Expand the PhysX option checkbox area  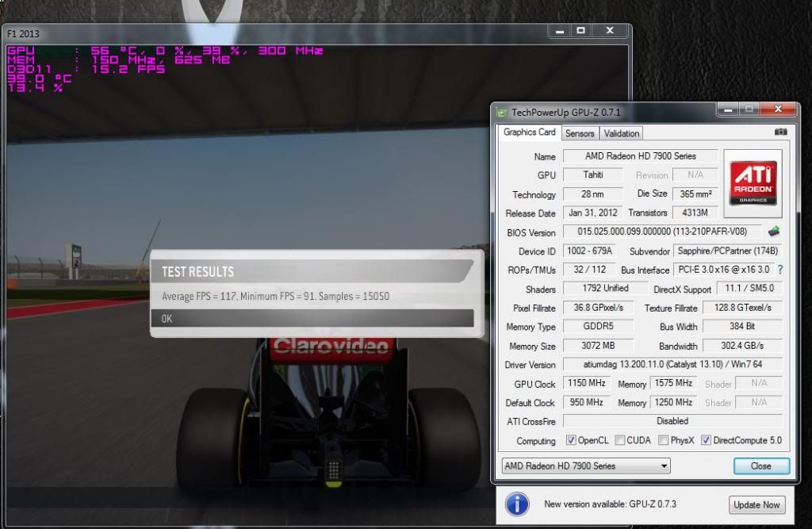tap(663, 441)
